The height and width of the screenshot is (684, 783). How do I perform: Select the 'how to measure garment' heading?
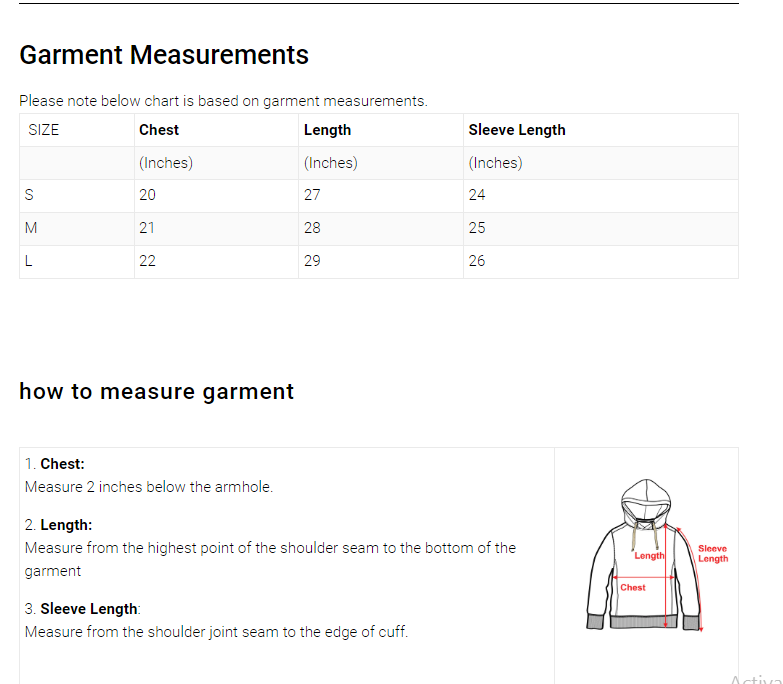coord(156,391)
